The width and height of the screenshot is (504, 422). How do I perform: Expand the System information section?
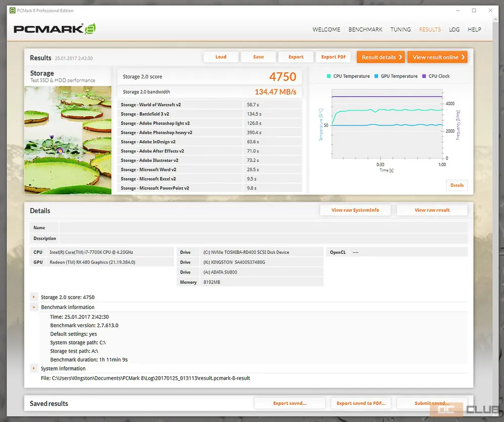pyautogui.click(x=34, y=369)
